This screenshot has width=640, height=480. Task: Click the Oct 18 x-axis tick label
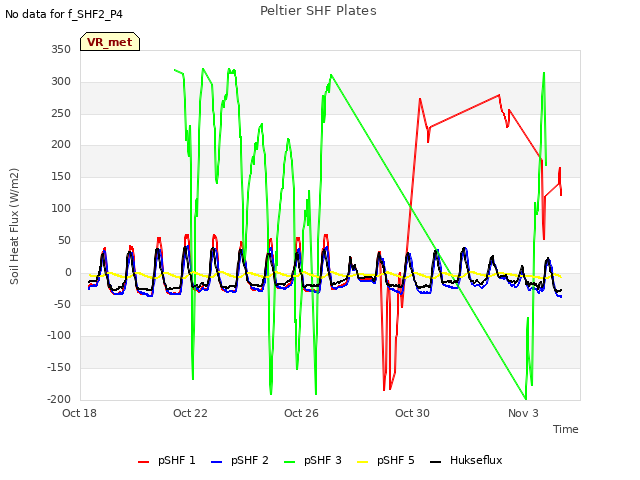(x=79, y=413)
